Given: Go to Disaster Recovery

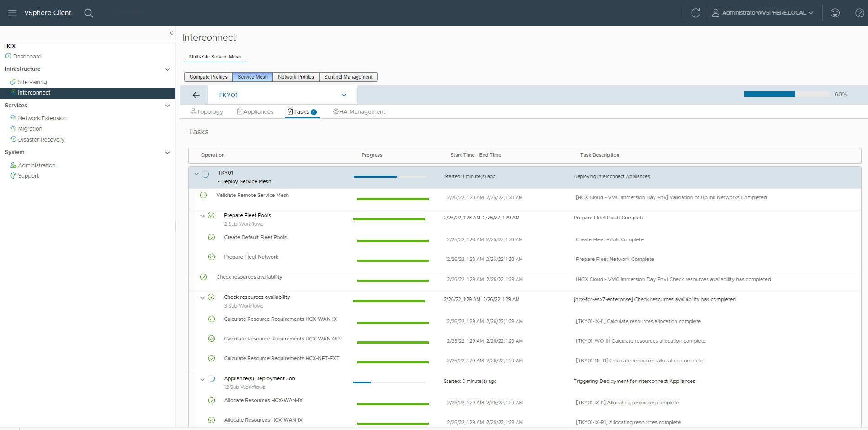Looking at the screenshot, I should (x=41, y=140).
